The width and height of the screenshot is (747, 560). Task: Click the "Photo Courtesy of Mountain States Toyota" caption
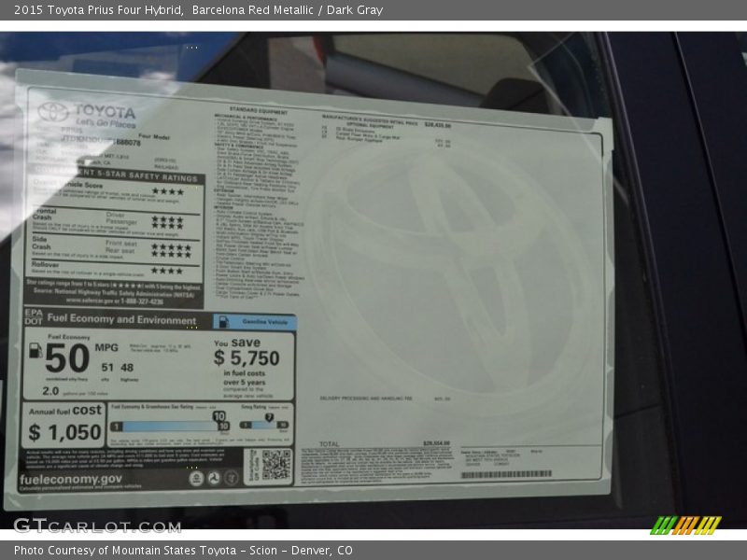click(125, 551)
